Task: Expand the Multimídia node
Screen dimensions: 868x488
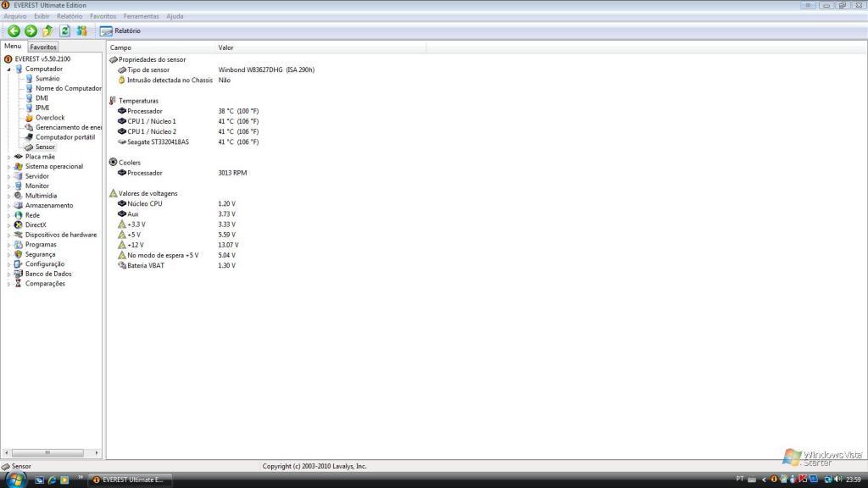Action: [8, 196]
